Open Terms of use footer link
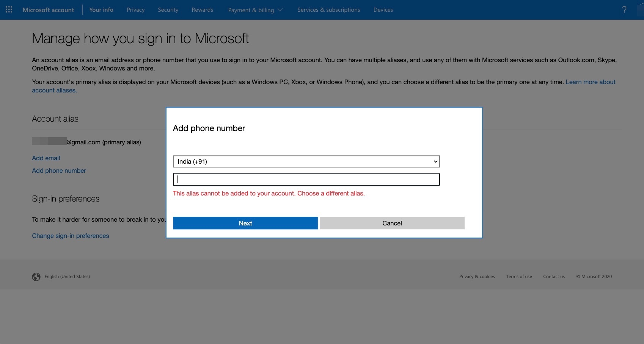 519,277
